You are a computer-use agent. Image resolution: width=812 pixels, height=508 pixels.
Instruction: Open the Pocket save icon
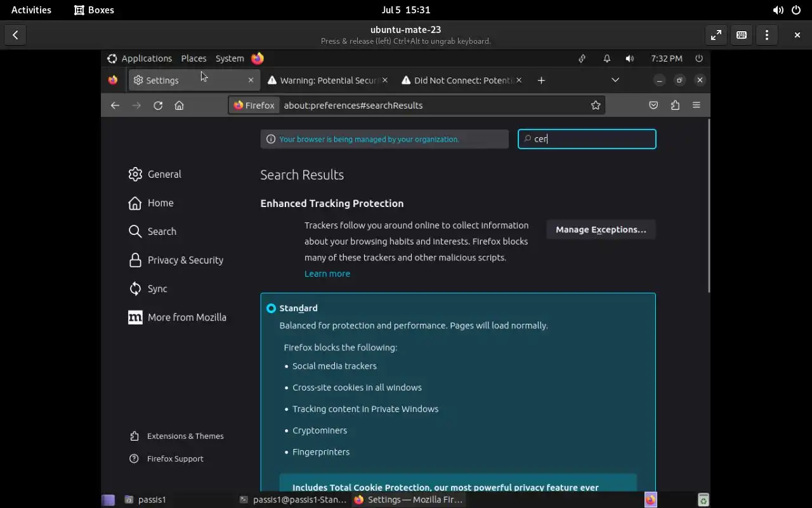tap(653, 105)
